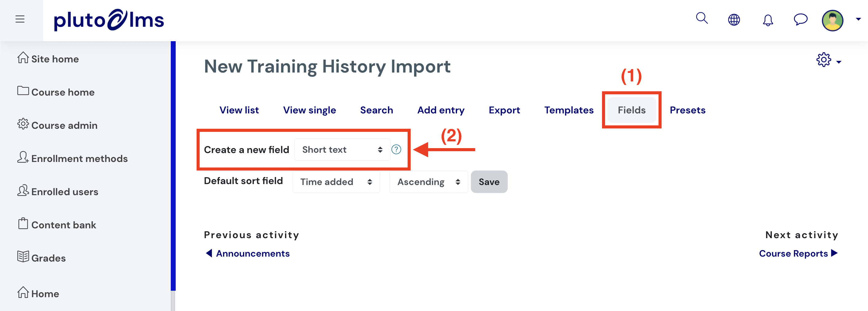The image size is (868, 311).
Task: Click the pluto lms logo
Action: pos(109,20)
